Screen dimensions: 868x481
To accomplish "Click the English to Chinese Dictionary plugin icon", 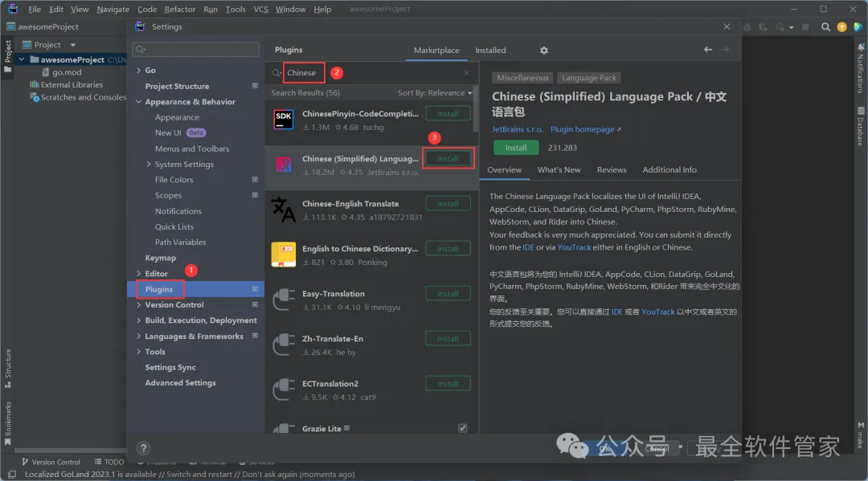I will pos(284,255).
